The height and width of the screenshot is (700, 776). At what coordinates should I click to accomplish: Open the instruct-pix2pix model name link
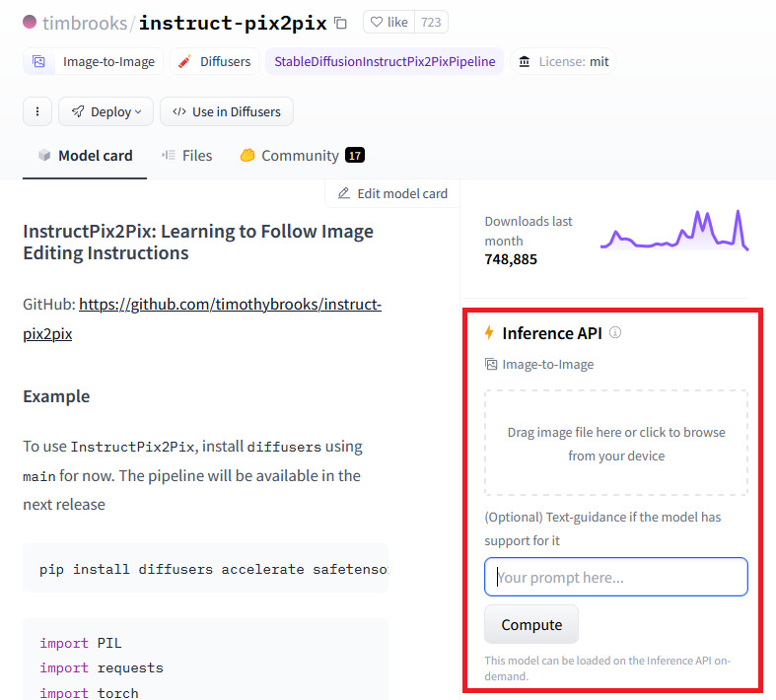tap(233, 24)
